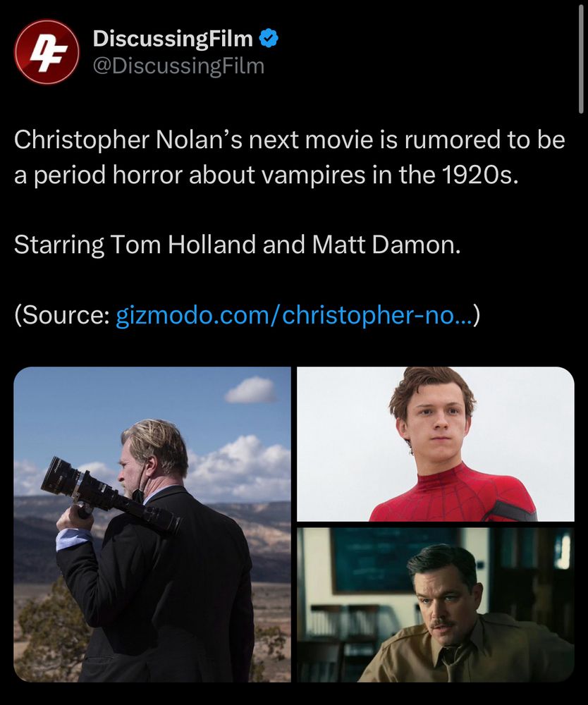Click the "Tom Holland" name in the post
This screenshot has width=588, height=705.
183,245
